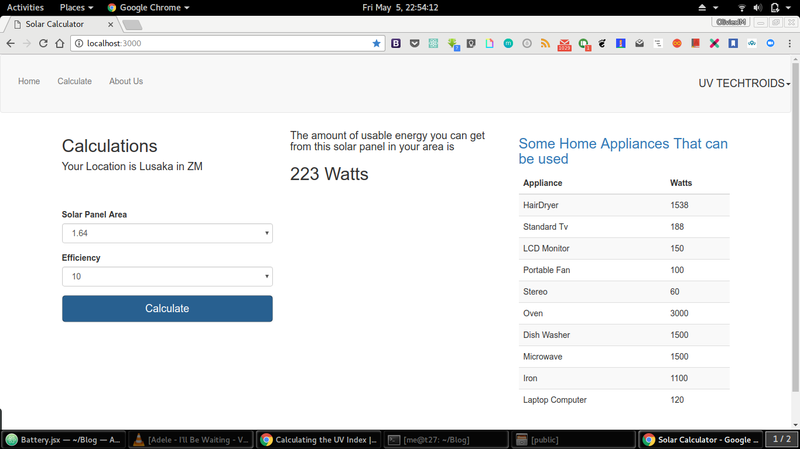This screenshot has width=800, height=449.
Task: Open the Solar Panel Area dropdown
Action: [167, 233]
